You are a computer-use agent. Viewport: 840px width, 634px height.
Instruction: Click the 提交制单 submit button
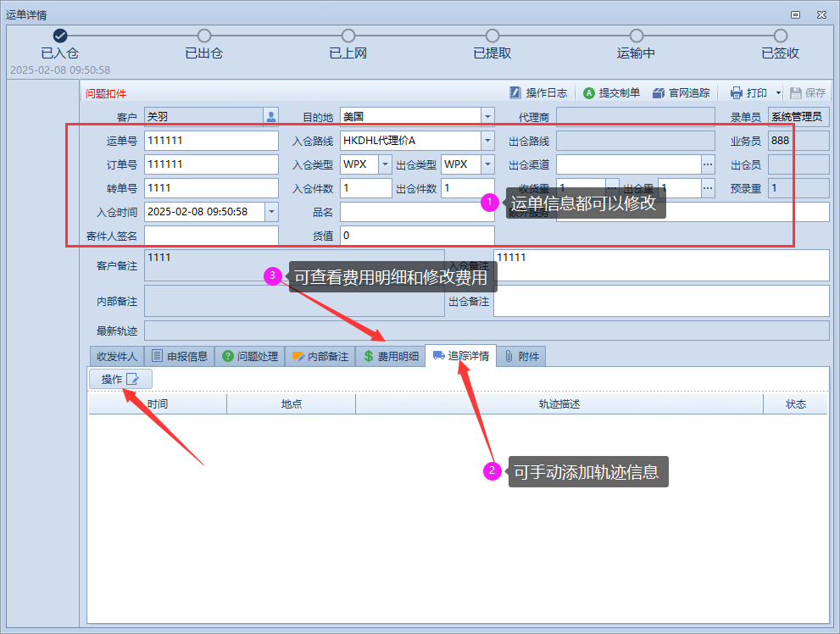(611, 93)
